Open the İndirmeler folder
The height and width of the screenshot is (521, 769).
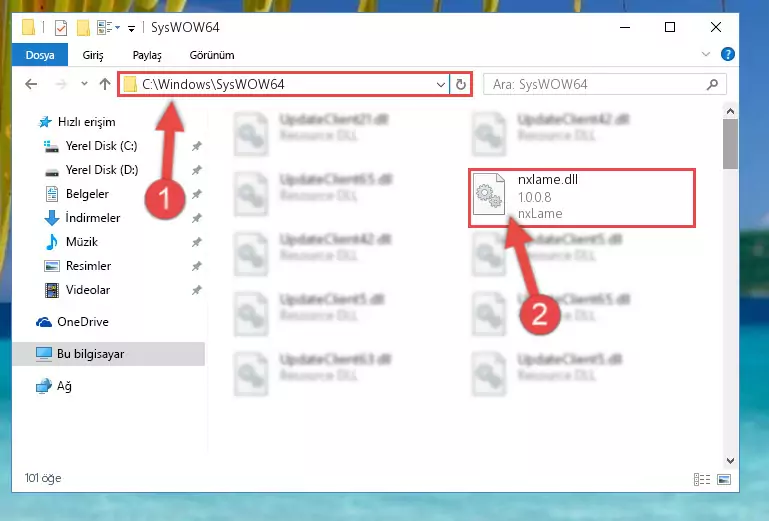[x=93, y=218]
